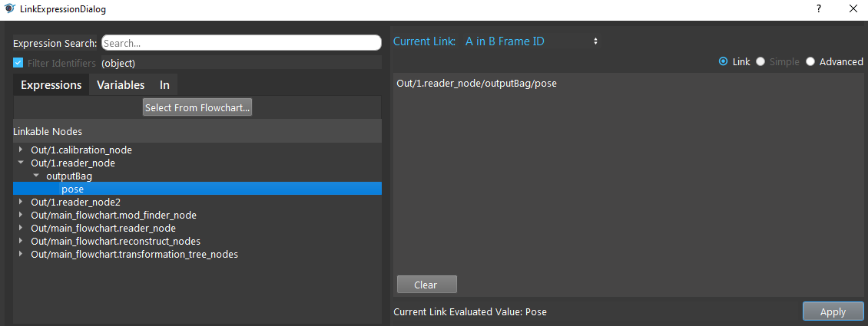Expand the Out/main_flowchart.mod_finder_node arrow
The height and width of the screenshot is (326, 868).
point(21,215)
